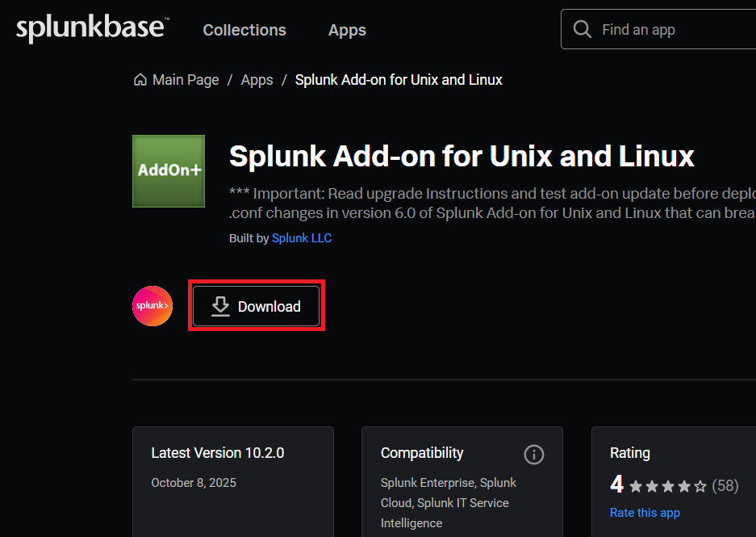This screenshot has height=537, width=756.
Task: Open the Compatibility info icon
Action: 533,455
